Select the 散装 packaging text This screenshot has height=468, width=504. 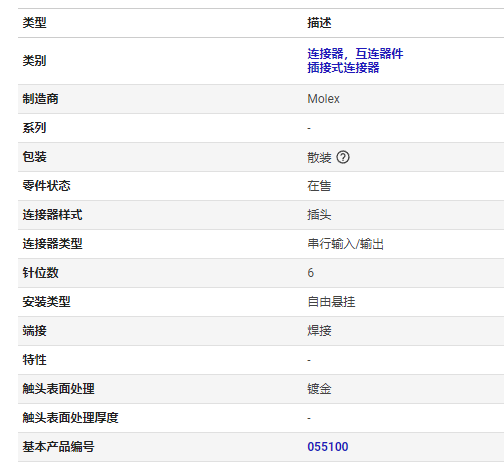point(319,157)
